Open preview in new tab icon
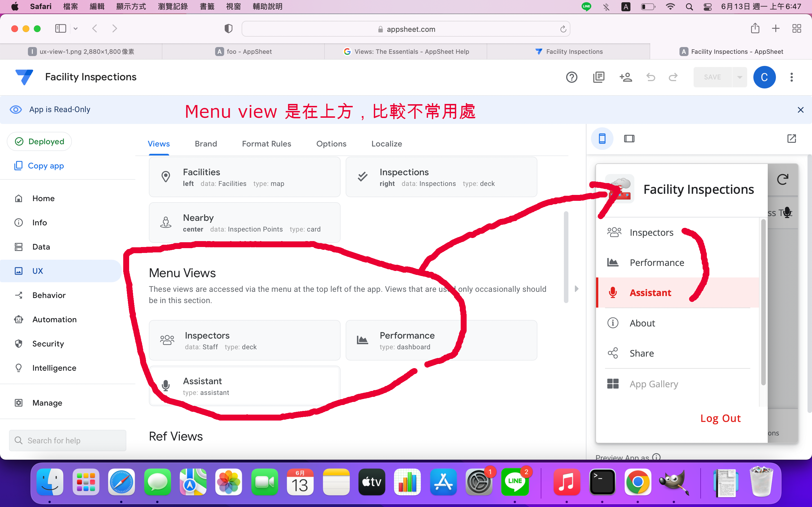 [x=791, y=139]
